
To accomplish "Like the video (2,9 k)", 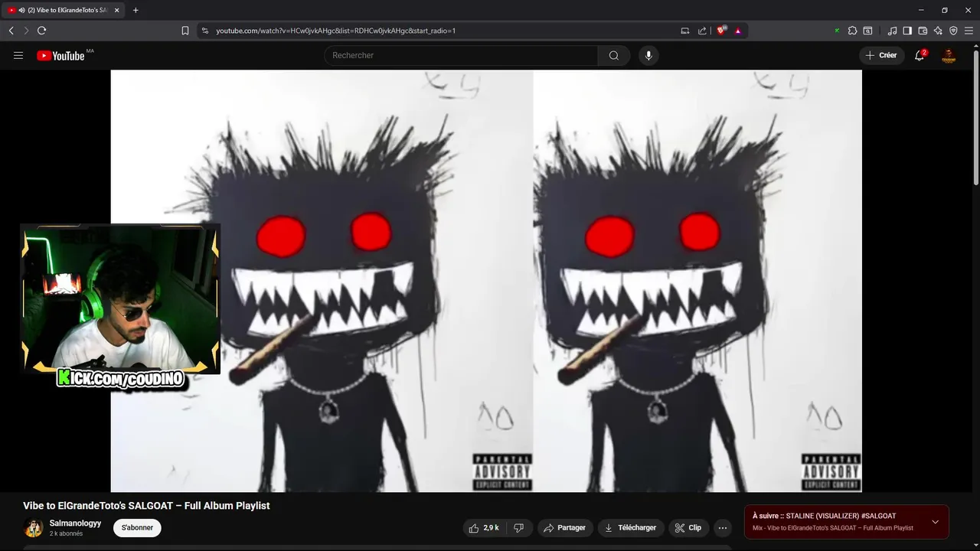I will click(x=485, y=527).
